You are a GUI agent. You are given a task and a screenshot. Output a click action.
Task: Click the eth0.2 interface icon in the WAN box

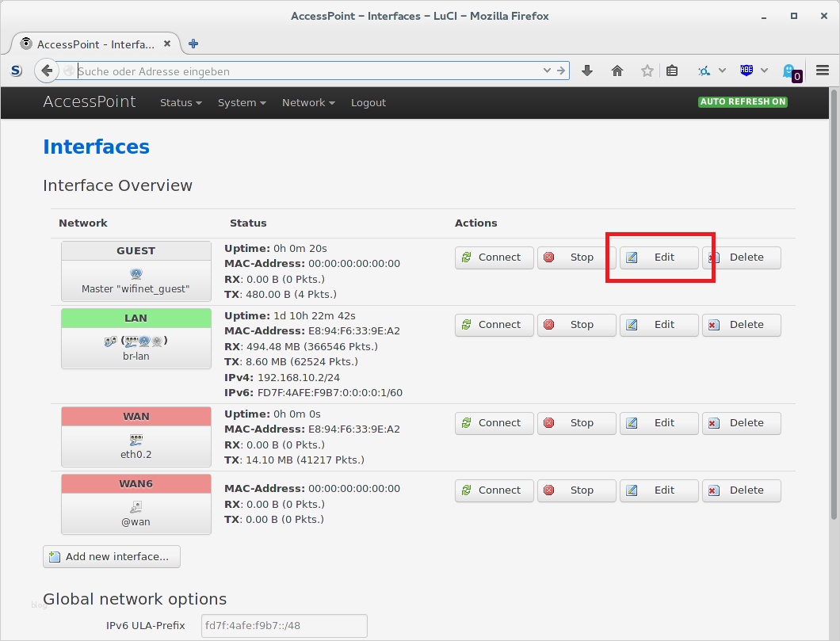point(136,440)
